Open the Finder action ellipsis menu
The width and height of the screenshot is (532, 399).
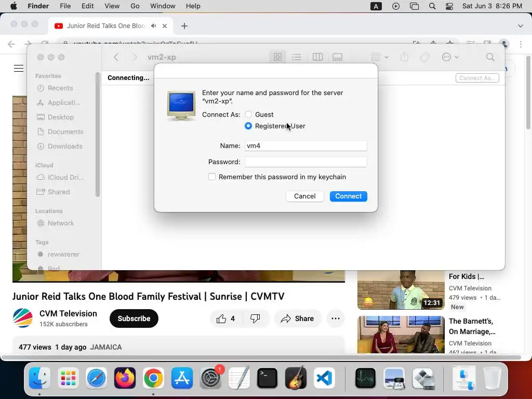tap(450, 57)
